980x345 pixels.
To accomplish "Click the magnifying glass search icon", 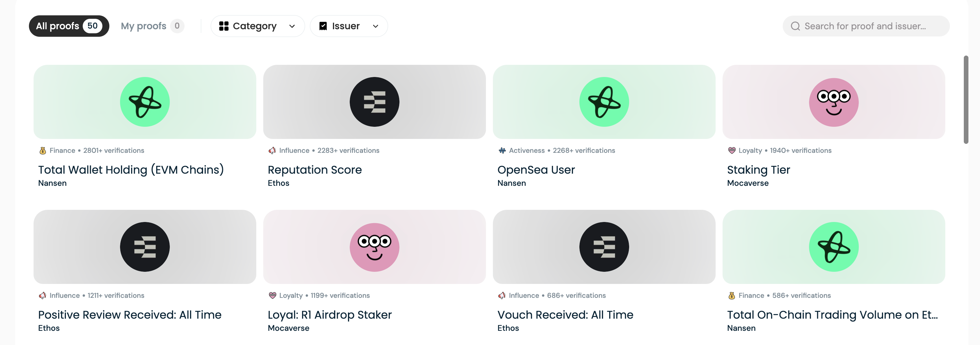I will pyautogui.click(x=795, y=26).
